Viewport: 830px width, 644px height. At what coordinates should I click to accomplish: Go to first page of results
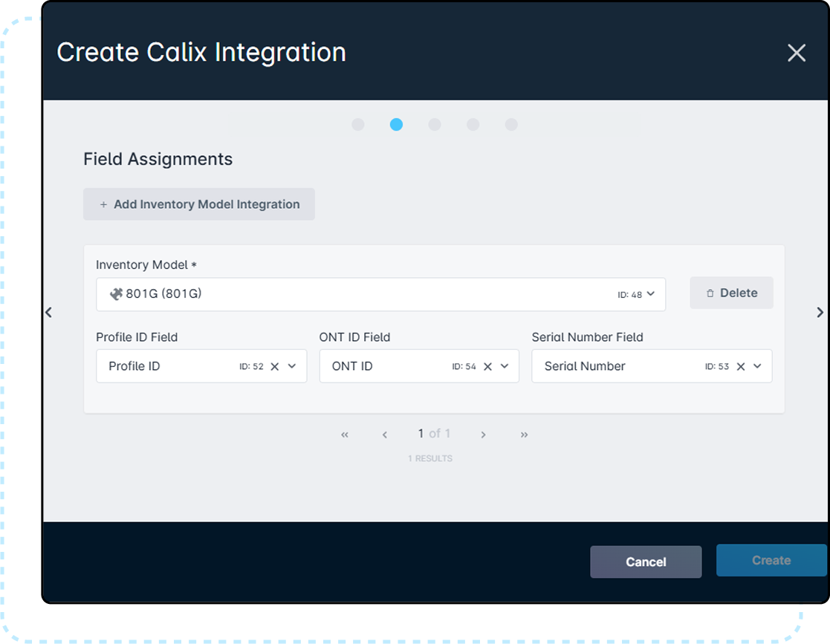pyautogui.click(x=345, y=435)
